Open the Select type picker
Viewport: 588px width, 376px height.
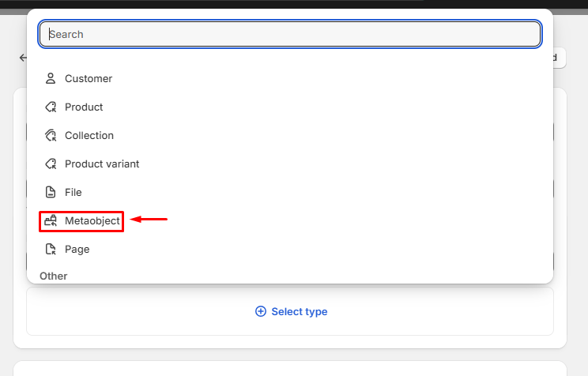pos(291,311)
